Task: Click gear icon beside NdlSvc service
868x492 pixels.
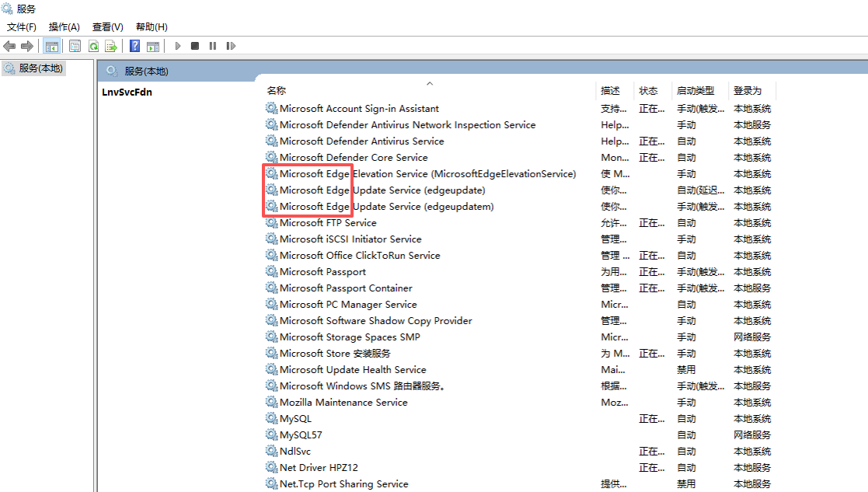Action: click(x=271, y=451)
